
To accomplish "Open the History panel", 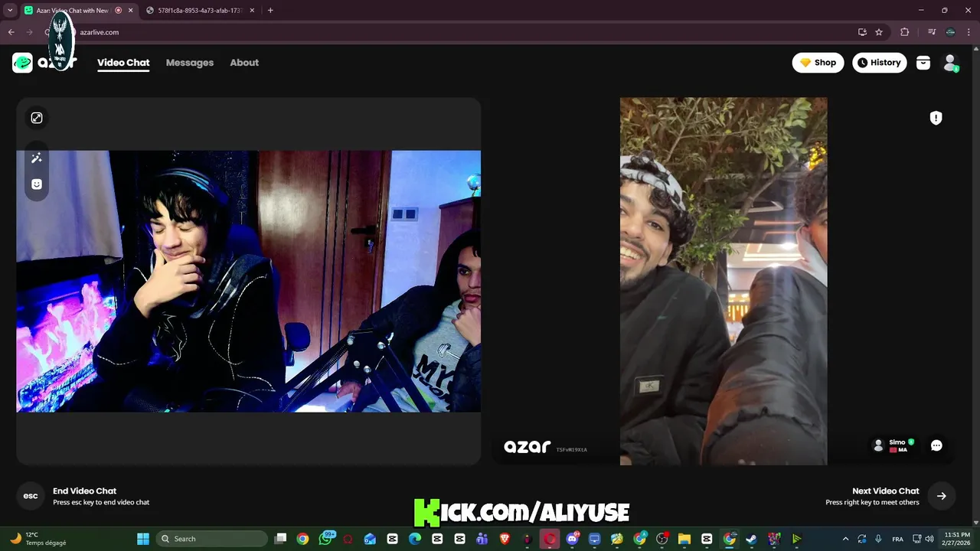I will pos(879,63).
